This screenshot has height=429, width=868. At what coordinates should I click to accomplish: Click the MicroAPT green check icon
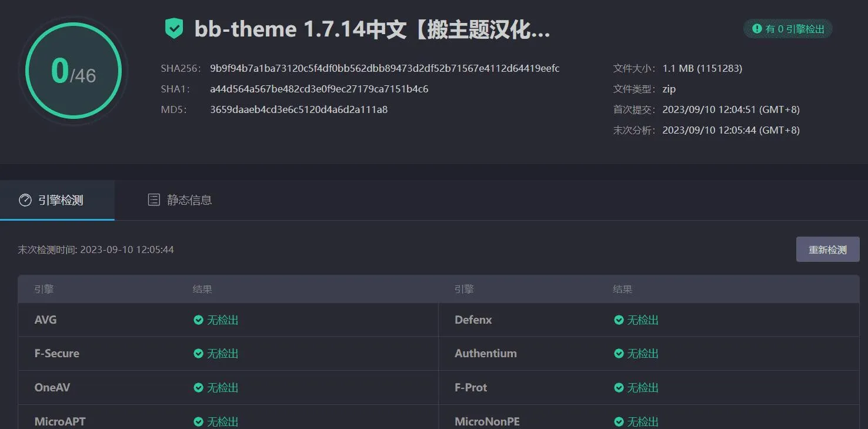pyautogui.click(x=198, y=422)
